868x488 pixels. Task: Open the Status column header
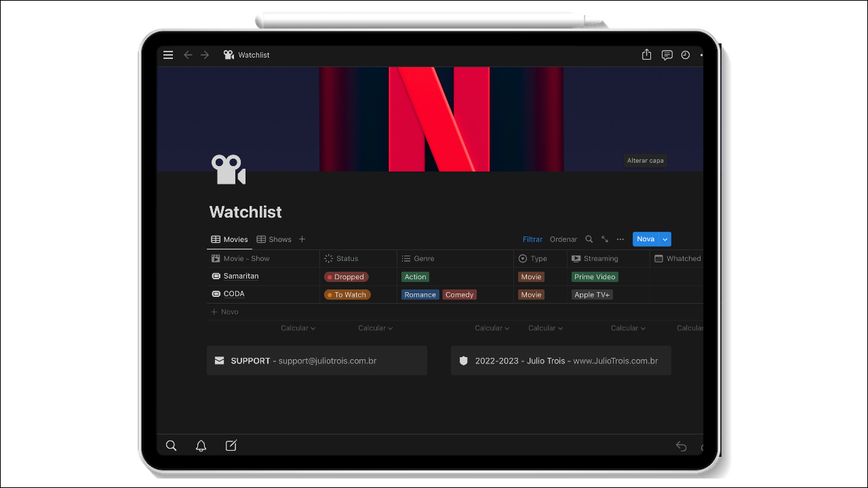point(358,258)
